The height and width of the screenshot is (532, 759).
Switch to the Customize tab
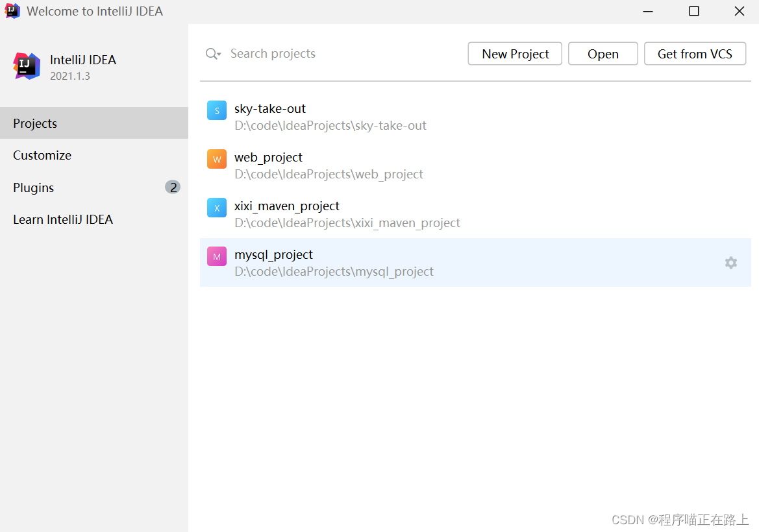[94, 155]
